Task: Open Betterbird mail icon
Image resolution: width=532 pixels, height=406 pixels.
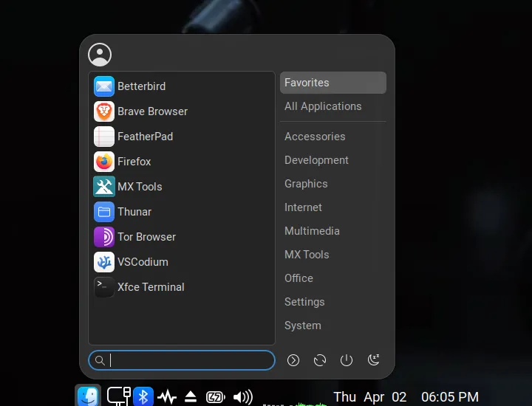Action: pos(104,86)
